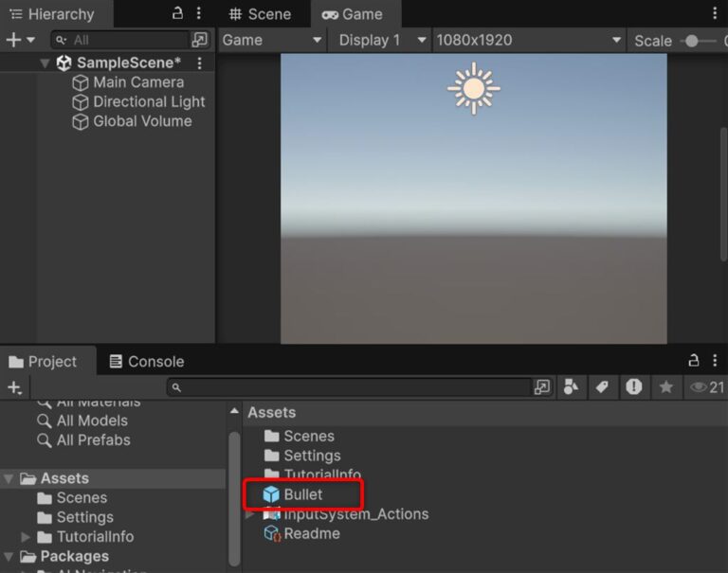Open the Display 1 dropdown
The width and height of the screenshot is (728, 573).
tap(381, 40)
